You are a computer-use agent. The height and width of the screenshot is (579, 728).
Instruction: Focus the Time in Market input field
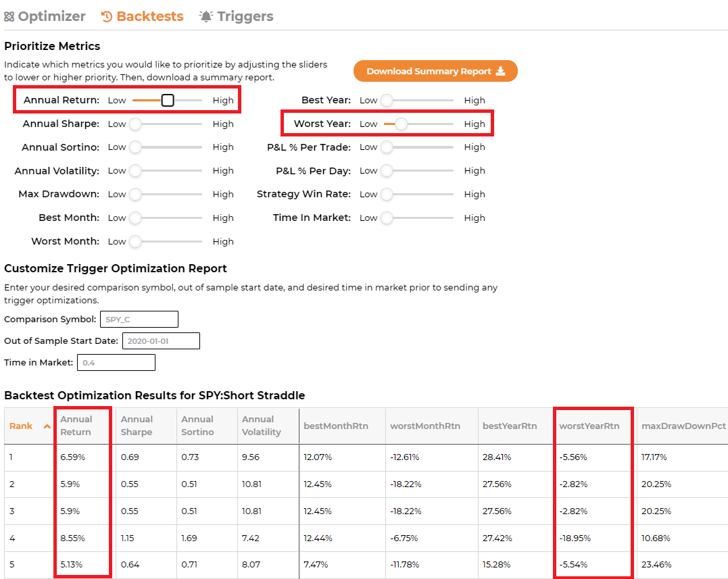(x=116, y=363)
